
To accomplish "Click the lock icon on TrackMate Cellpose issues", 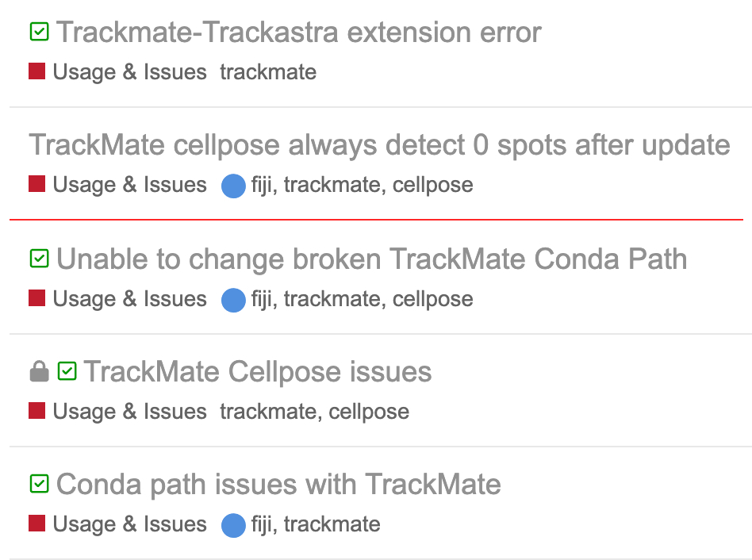I will pos(39,371).
